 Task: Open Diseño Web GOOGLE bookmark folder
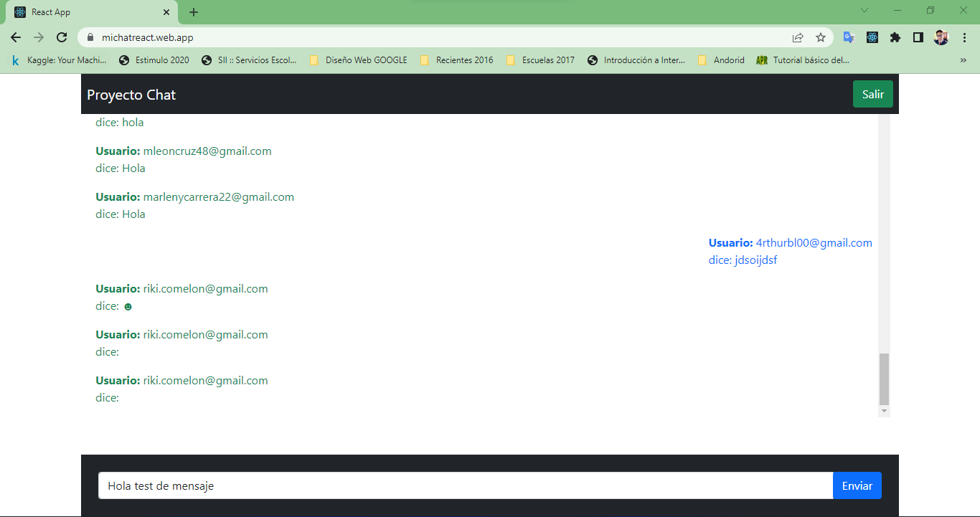pos(358,60)
